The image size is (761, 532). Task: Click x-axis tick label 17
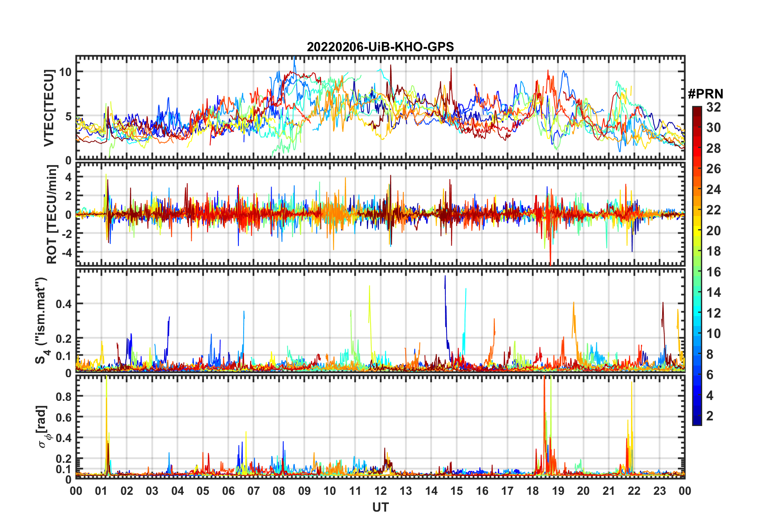click(507, 491)
